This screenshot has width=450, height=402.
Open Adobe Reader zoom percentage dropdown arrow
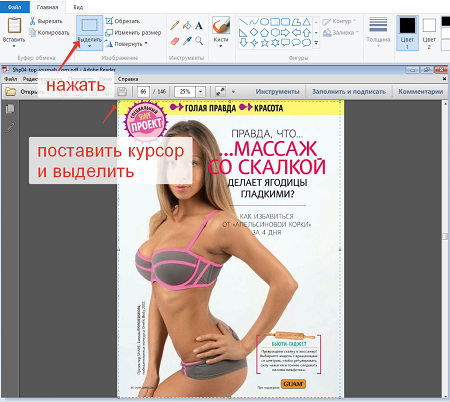pyautogui.click(x=201, y=92)
